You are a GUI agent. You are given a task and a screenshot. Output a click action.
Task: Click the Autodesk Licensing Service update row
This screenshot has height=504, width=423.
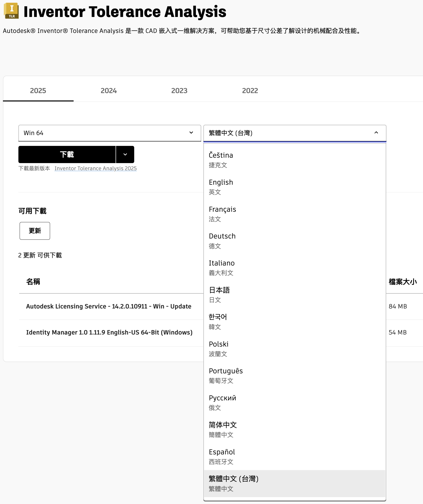click(x=109, y=306)
